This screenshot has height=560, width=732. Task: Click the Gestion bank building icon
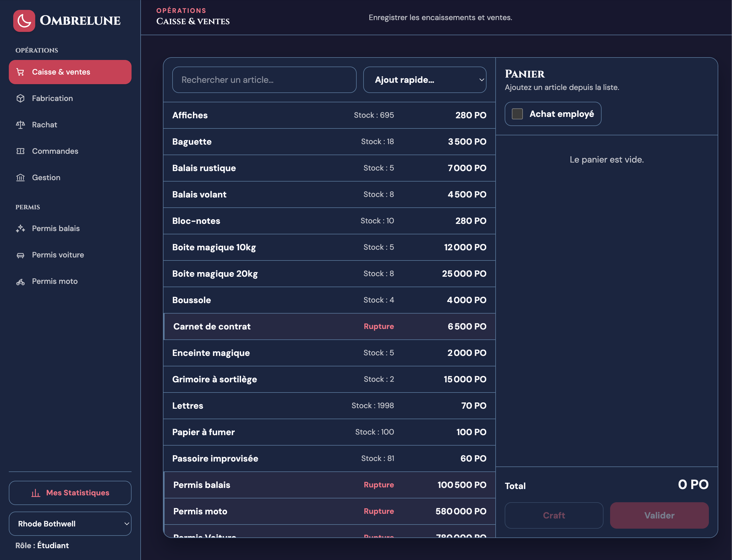pyautogui.click(x=20, y=177)
